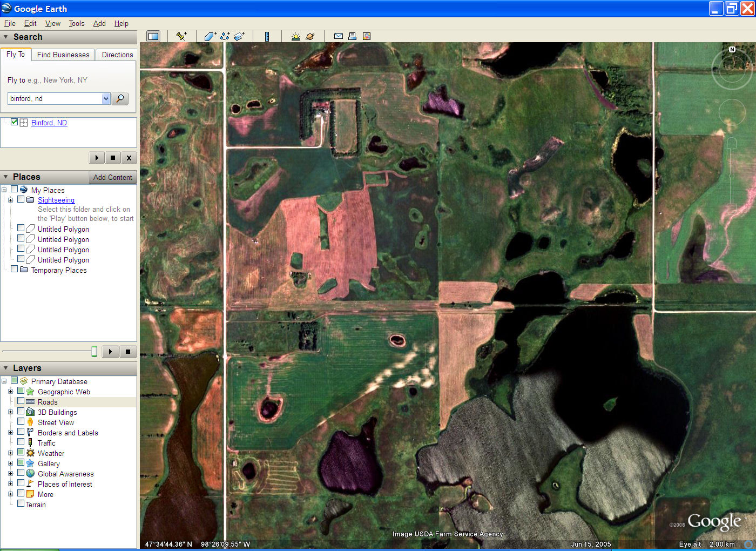Click the Add Placemark toolbar icon

tap(181, 36)
